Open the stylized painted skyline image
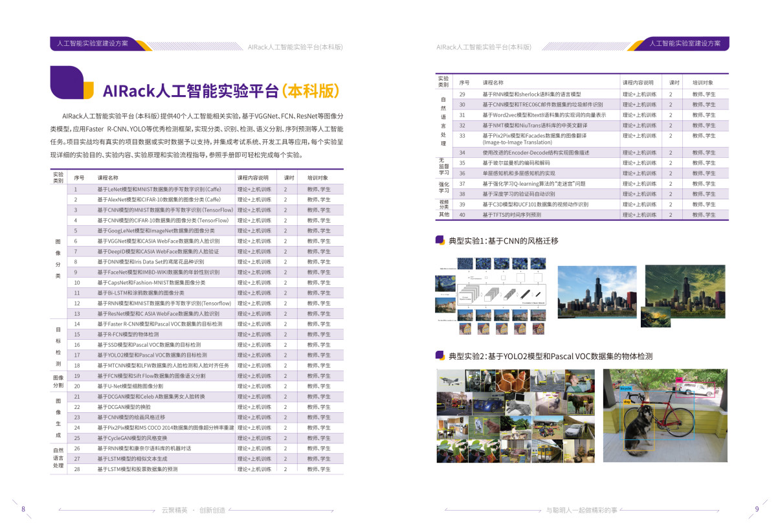This screenshot has height=532, width=780. pos(678,289)
